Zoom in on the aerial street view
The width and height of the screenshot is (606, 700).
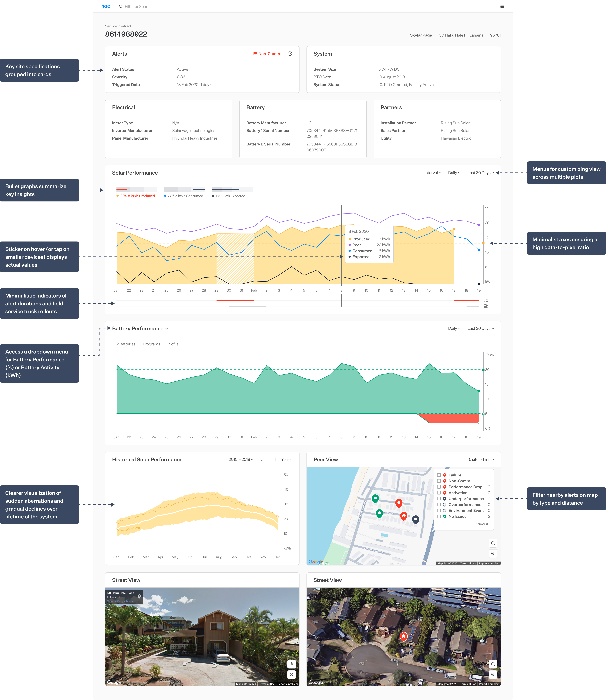[493, 664]
